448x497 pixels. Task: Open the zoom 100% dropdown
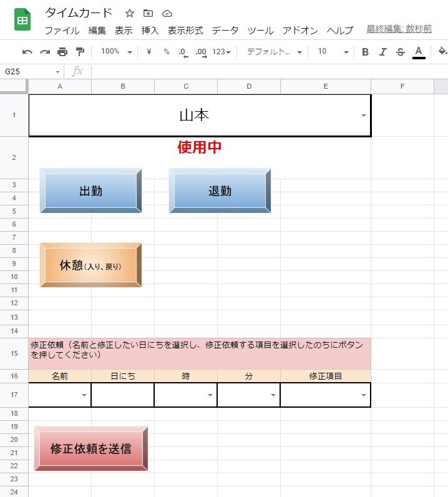[117, 51]
